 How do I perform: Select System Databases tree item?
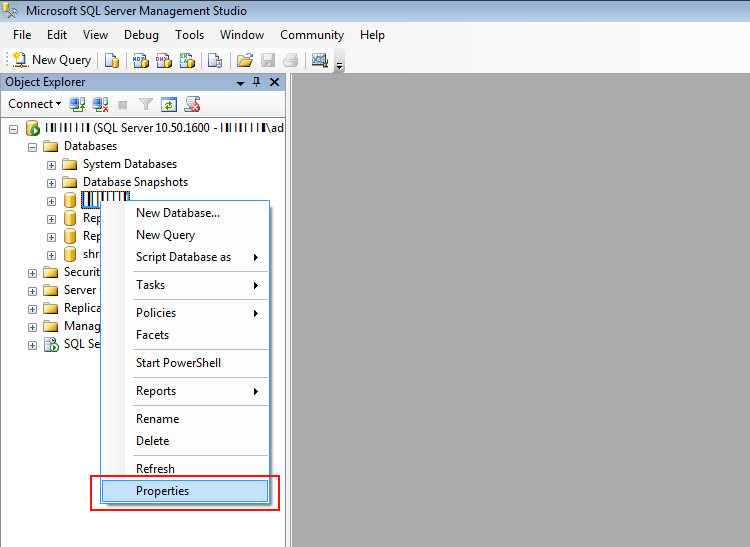(130, 164)
